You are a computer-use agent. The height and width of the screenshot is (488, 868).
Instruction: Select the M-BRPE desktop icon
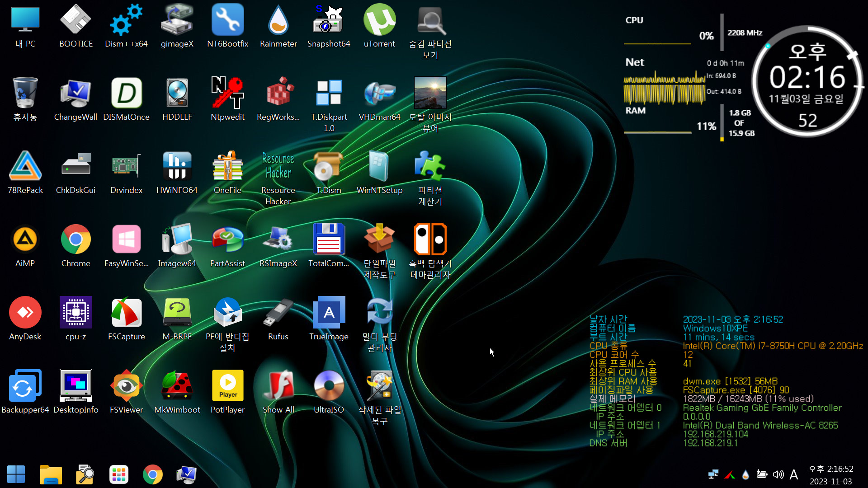177,319
